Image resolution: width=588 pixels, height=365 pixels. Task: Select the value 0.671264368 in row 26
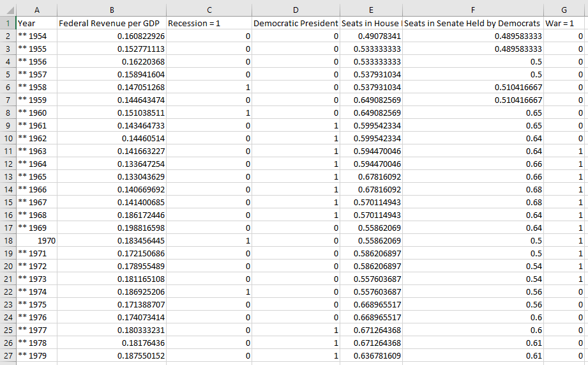pyautogui.click(x=371, y=343)
